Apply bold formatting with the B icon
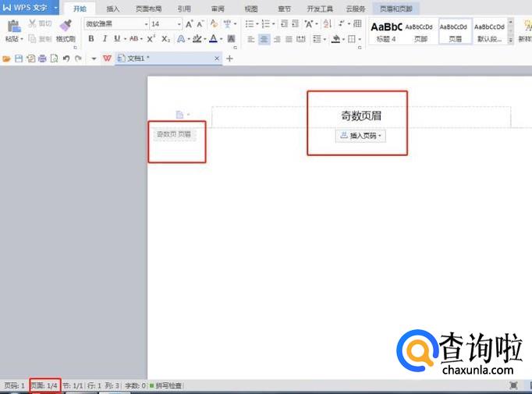 [x=91, y=38]
